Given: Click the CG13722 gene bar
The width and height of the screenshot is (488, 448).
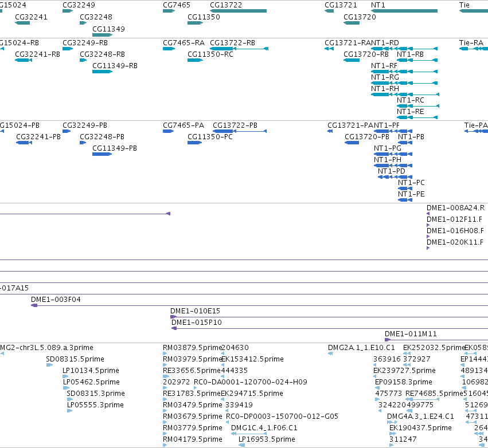Looking at the screenshot, I should click(239, 11).
